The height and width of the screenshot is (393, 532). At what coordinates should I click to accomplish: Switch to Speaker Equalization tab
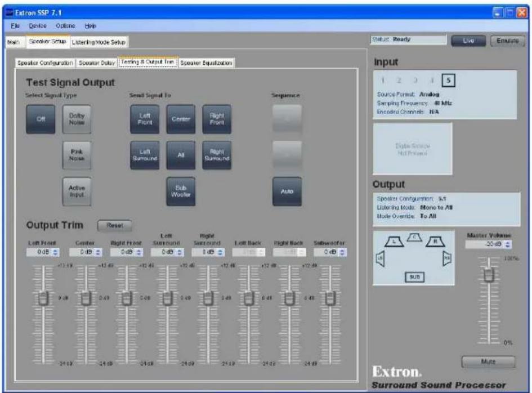[206, 63]
